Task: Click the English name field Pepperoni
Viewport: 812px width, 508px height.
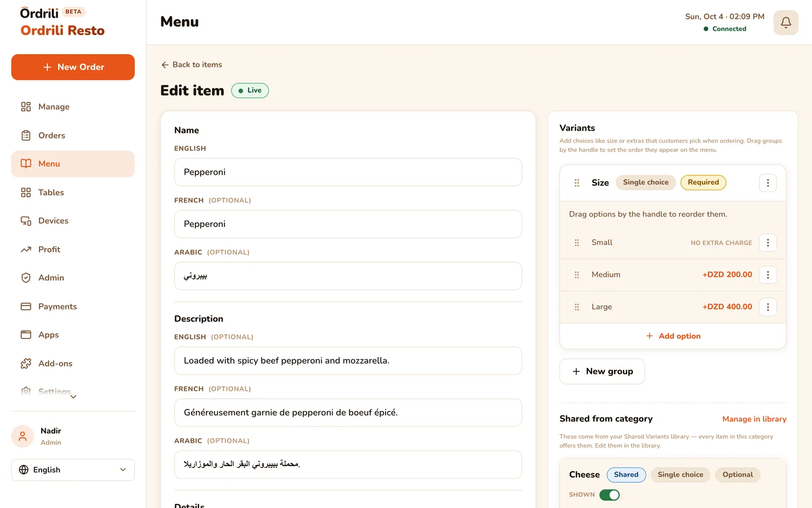Action: tap(348, 172)
